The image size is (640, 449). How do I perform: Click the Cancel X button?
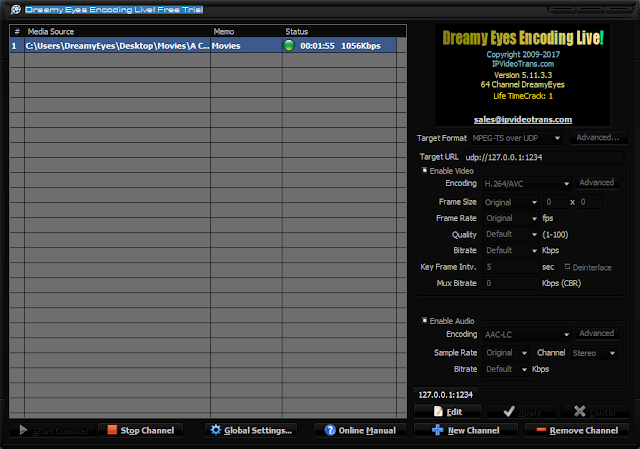[x=594, y=411]
